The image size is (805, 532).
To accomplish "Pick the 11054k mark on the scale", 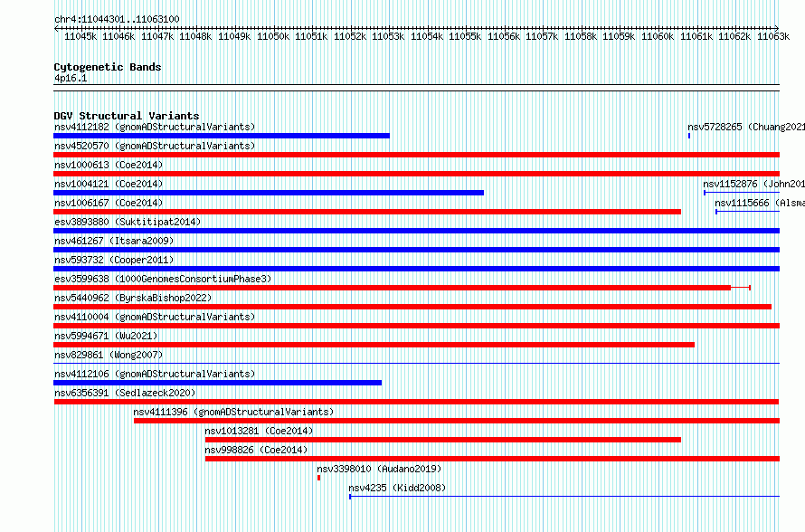I will [x=427, y=36].
